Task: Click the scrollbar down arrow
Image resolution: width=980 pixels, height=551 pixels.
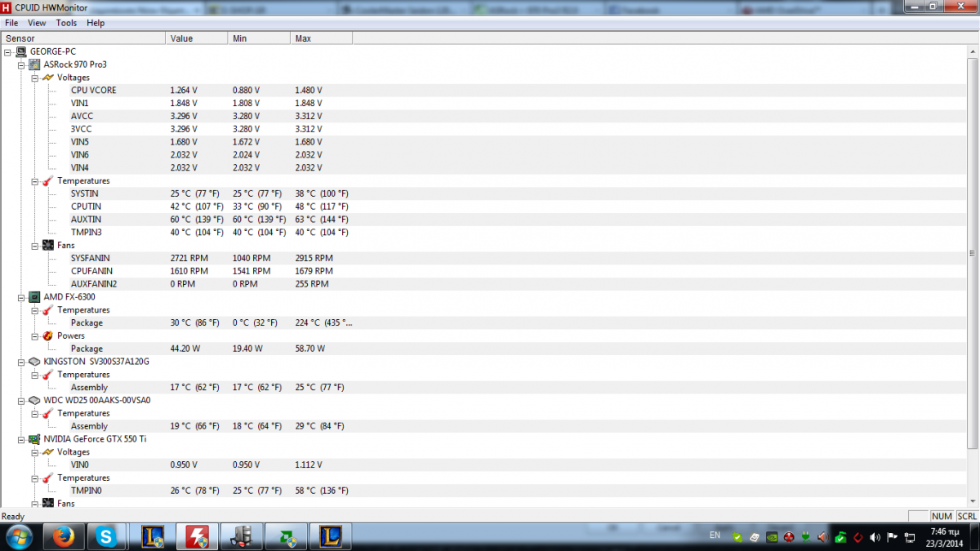Action: pyautogui.click(x=973, y=502)
